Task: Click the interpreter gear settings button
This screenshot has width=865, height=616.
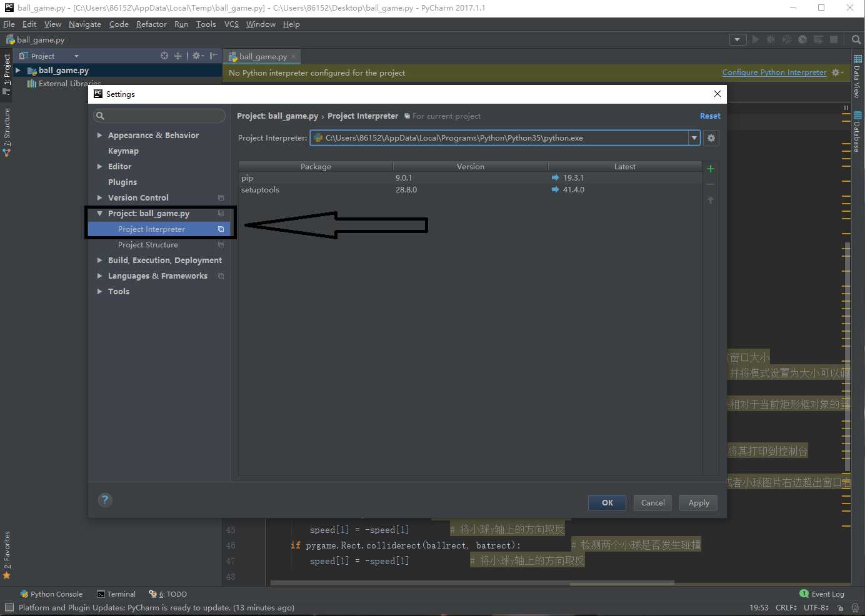Action: coord(711,138)
